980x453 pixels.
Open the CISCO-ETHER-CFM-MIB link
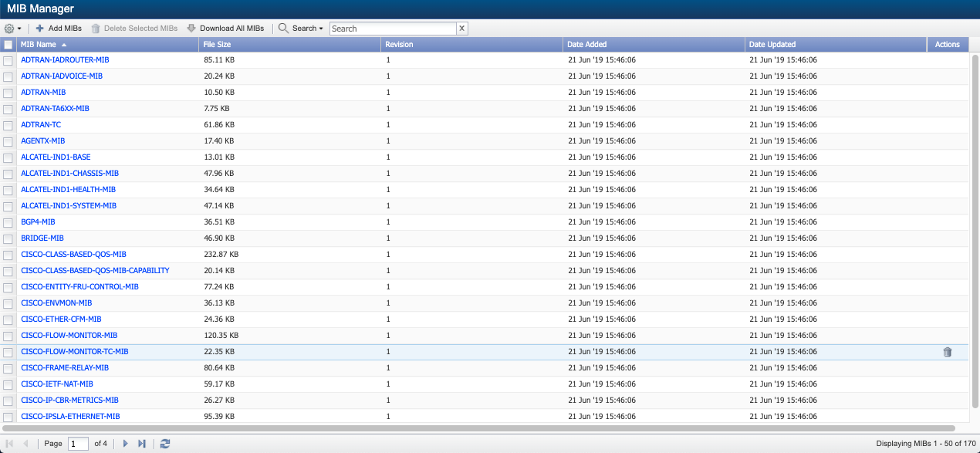tap(61, 319)
